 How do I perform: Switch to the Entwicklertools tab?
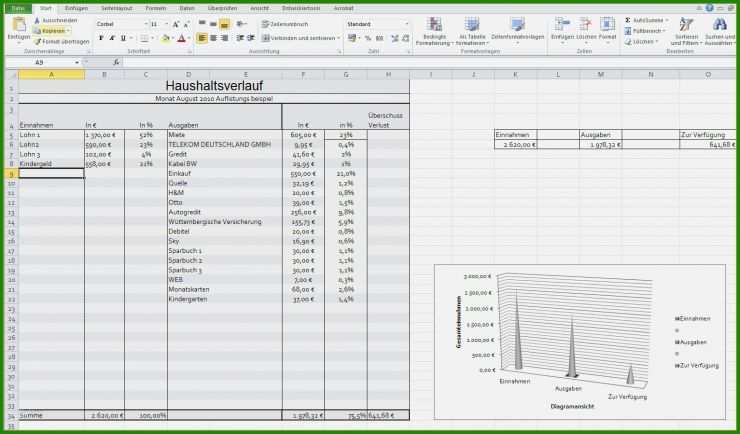coord(301,8)
